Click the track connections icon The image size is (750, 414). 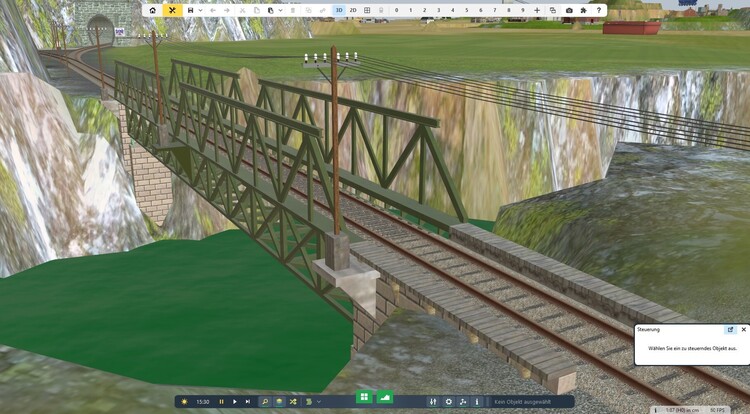pyautogui.click(x=463, y=402)
